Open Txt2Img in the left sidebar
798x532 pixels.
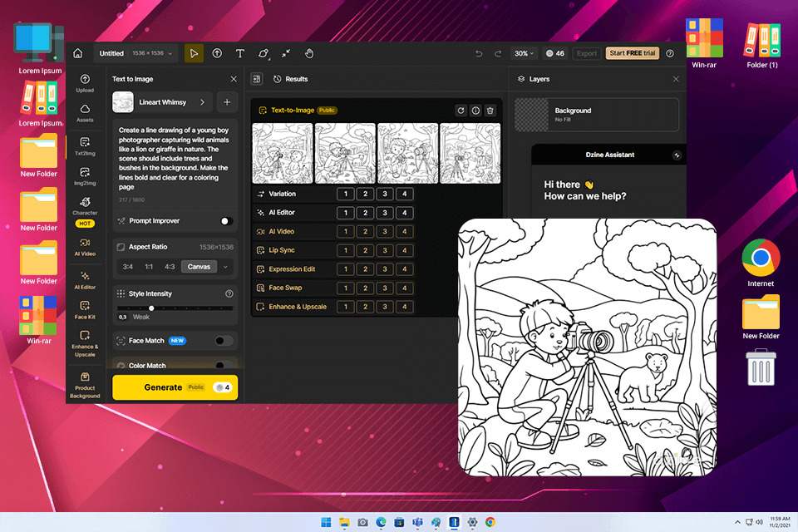click(85, 146)
